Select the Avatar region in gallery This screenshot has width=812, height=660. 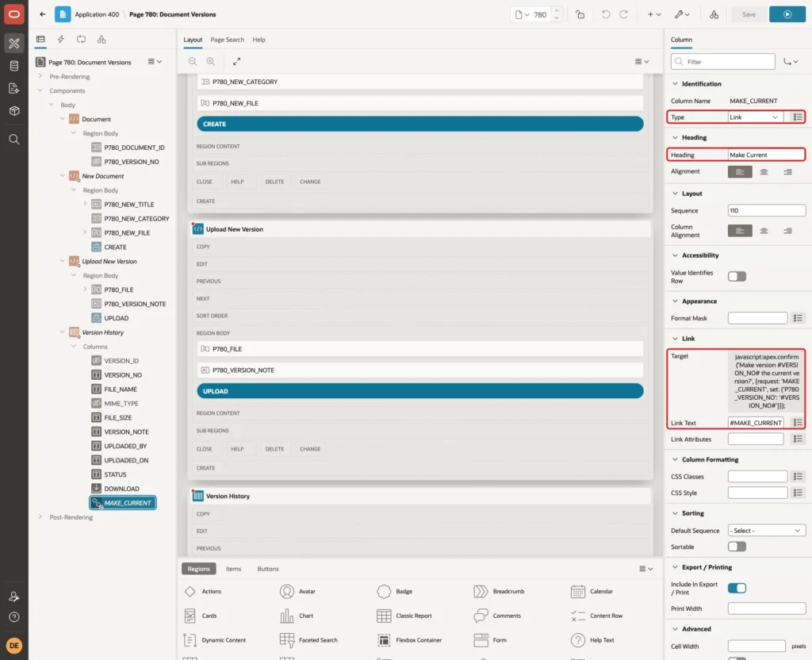point(297,591)
